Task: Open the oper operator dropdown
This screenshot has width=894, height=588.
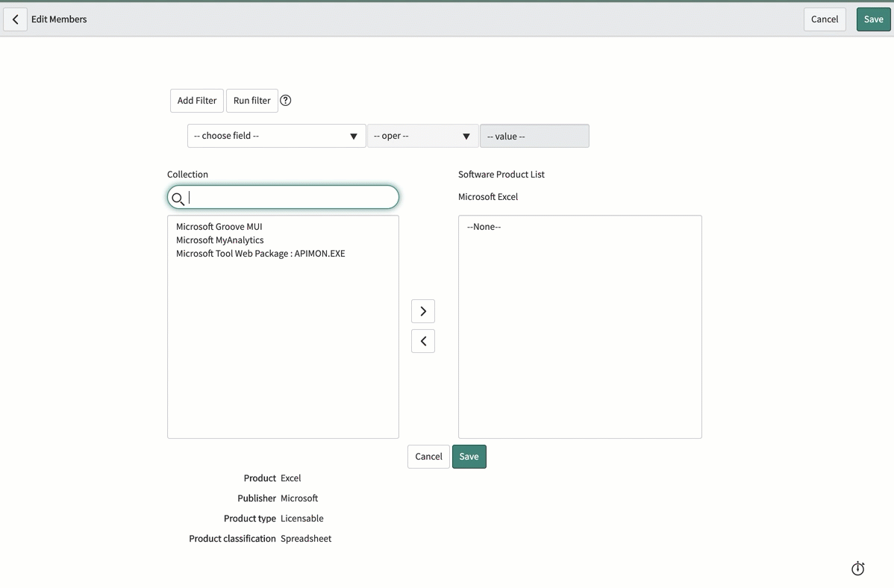Action: pyautogui.click(x=422, y=136)
